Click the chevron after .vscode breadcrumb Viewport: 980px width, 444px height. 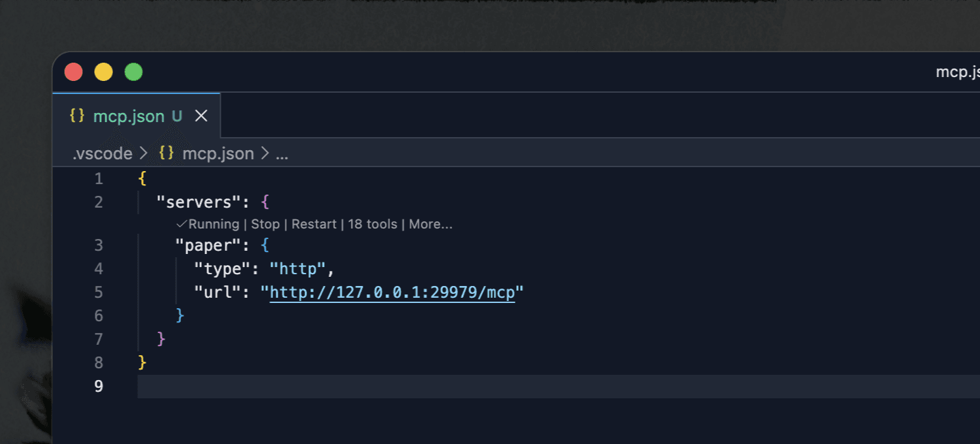[145, 153]
